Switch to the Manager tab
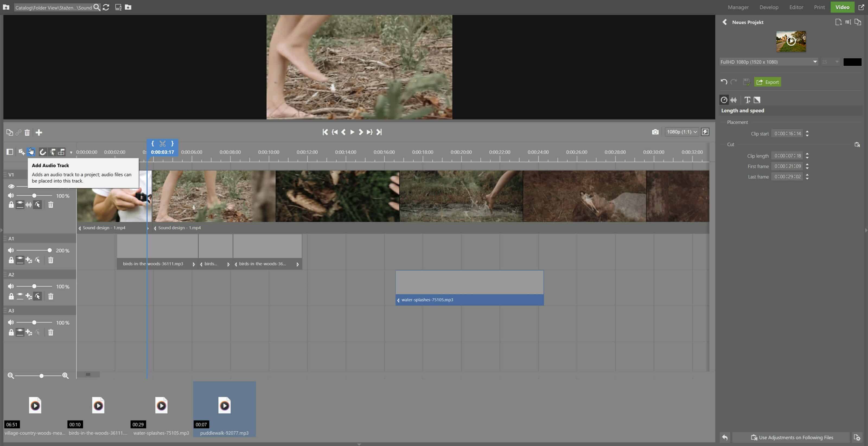 click(738, 7)
